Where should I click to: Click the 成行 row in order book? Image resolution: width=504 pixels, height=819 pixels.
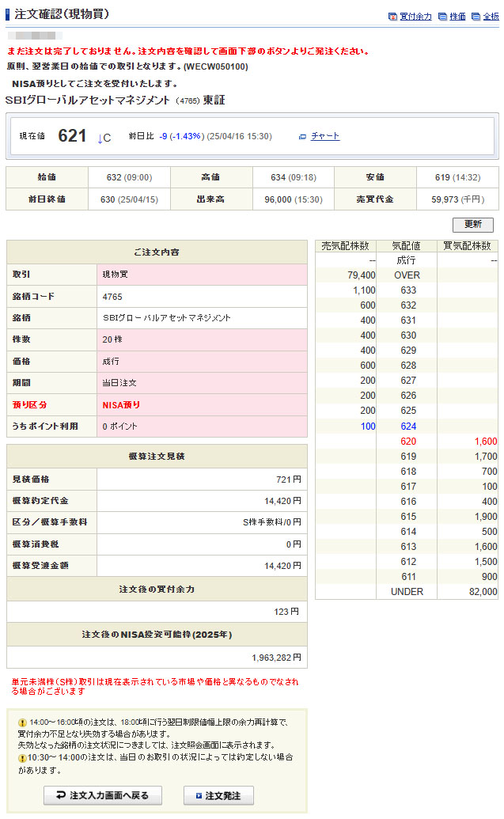[x=407, y=260]
